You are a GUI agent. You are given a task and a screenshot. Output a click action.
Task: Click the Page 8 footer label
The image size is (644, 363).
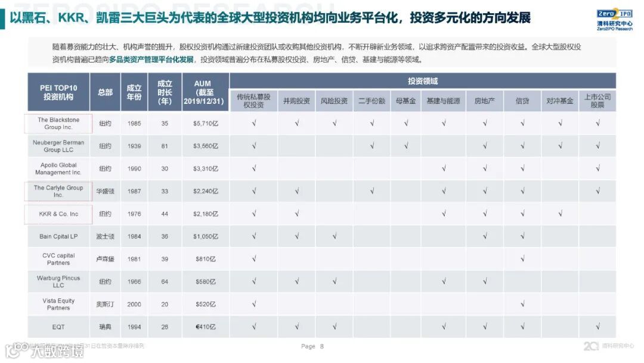pos(312,346)
